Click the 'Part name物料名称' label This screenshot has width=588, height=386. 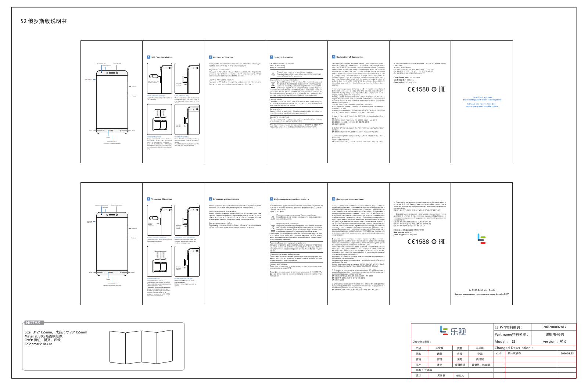tap(512, 334)
